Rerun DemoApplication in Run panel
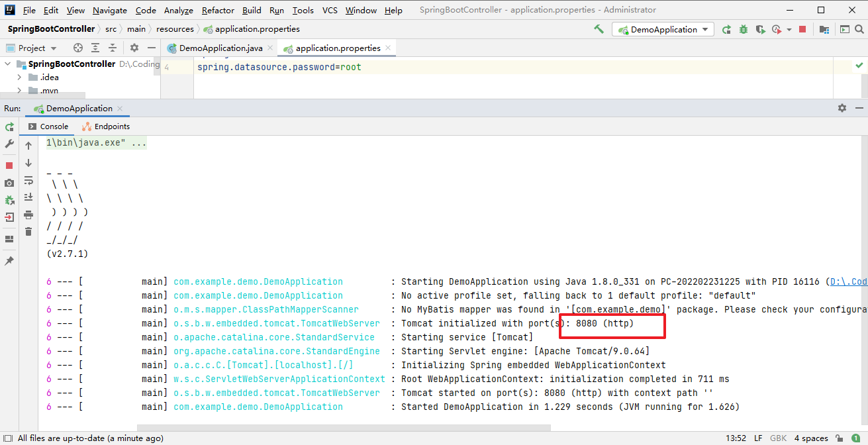The image size is (868, 445). (9, 126)
